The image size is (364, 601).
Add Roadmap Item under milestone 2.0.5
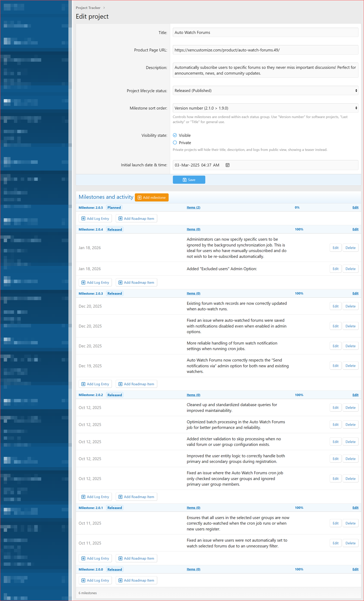[x=136, y=219]
